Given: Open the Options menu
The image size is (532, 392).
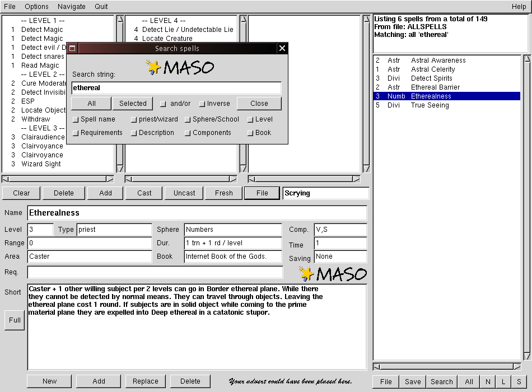Looking at the screenshot, I should click(x=37, y=7).
